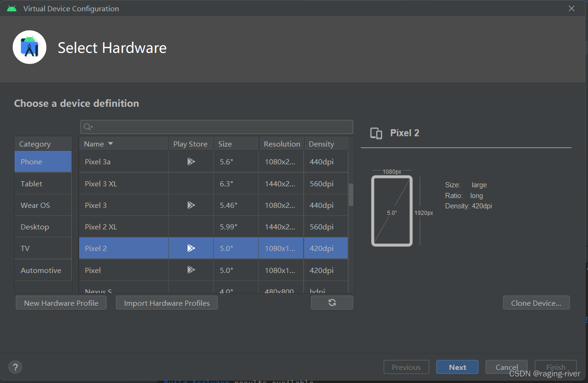Click Import Hardware Profiles button
This screenshot has width=588, height=383.
(167, 303)
